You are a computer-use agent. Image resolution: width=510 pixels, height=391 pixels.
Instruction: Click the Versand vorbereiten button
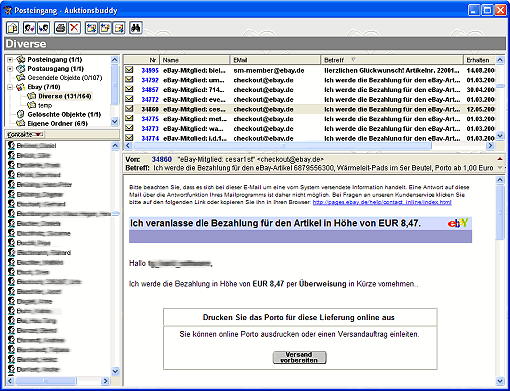coord(299,357)
